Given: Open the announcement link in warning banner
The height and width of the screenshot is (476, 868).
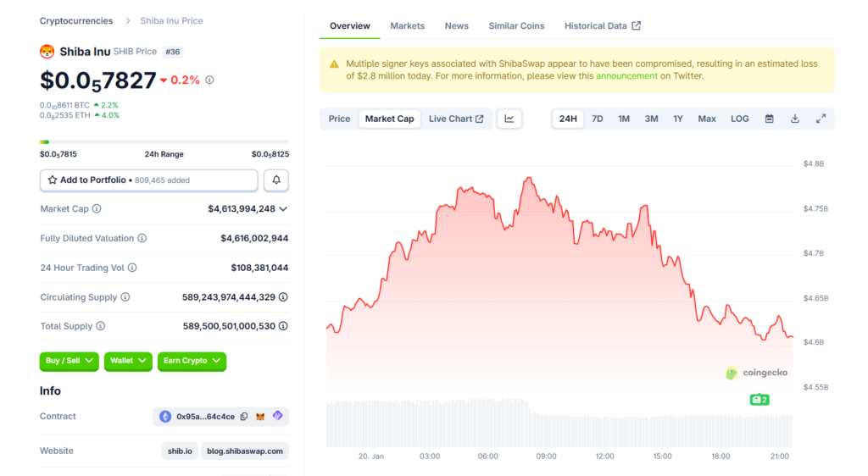Looking at the screenshot, I should pos(626,76).
